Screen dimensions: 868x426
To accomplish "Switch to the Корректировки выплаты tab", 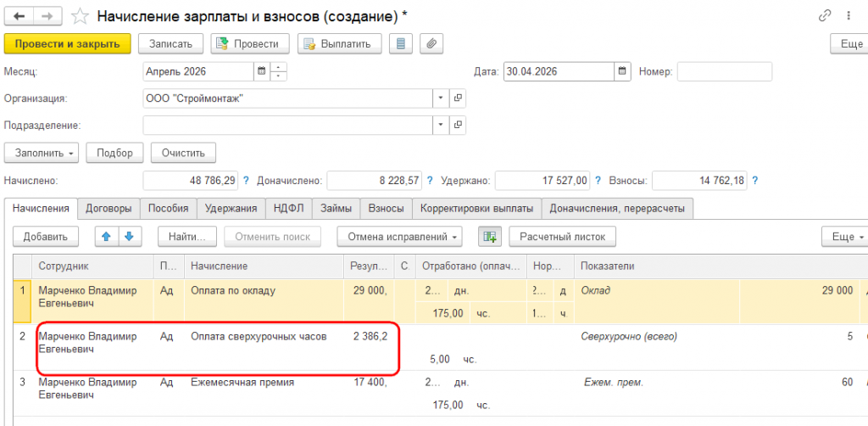I will coord(476,208).
